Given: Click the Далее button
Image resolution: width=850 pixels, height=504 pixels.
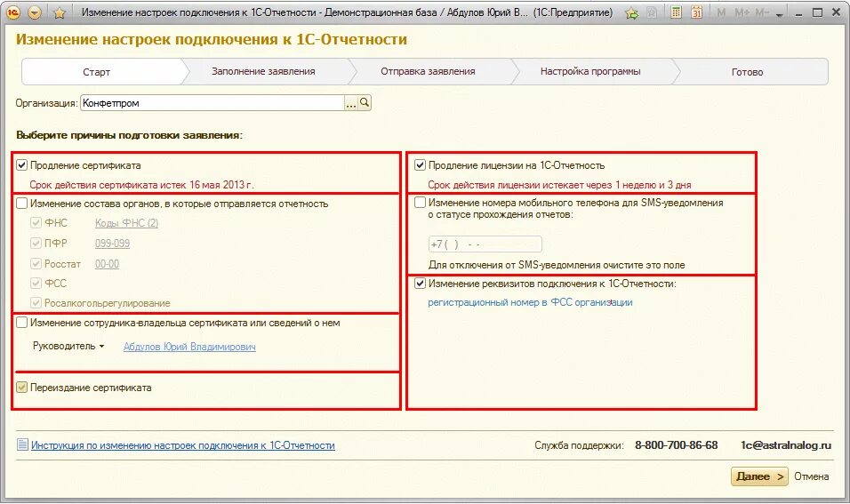Looking at the screenshot, I should click(x=759, y=476).
